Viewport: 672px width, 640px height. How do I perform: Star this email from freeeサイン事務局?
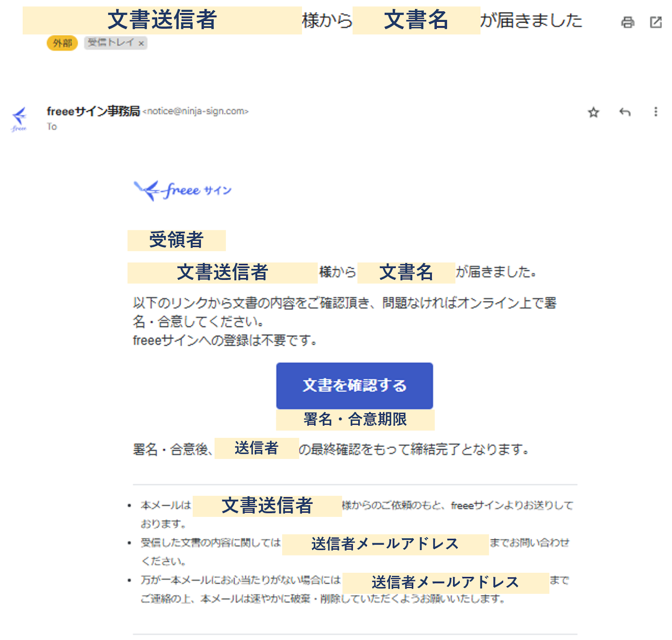[593, 112]
